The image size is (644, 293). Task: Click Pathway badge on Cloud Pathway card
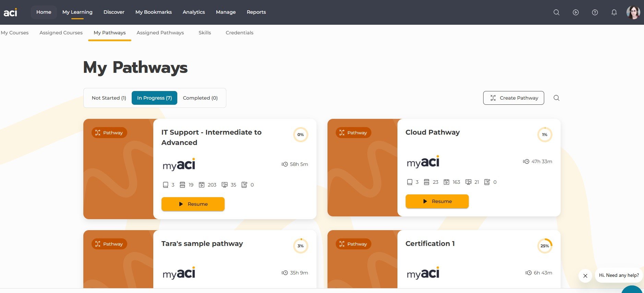(354, 133)
